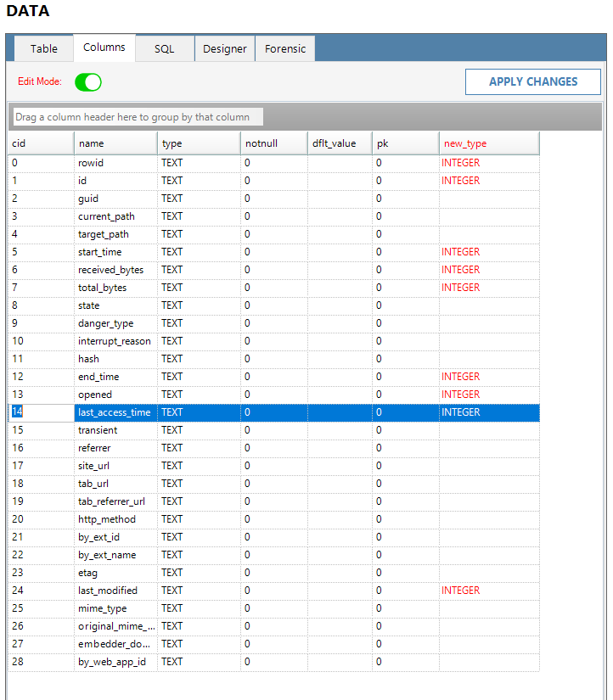
Task: Click the new_type column header
Action: pyautogui.click(x=488, y=143)
